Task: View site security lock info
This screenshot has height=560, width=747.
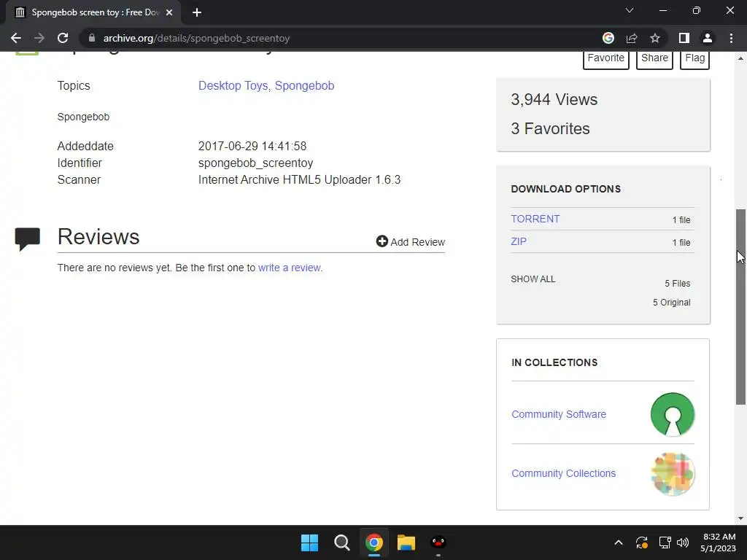Action: 92,38
